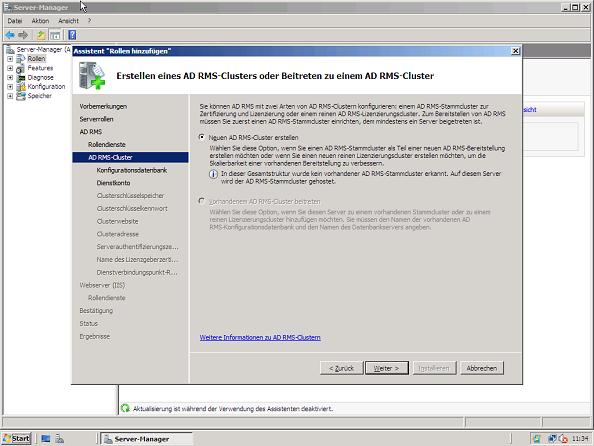Open the Ansicht menu
Viewport: 594px width, 446px height.
coord(69,21)
